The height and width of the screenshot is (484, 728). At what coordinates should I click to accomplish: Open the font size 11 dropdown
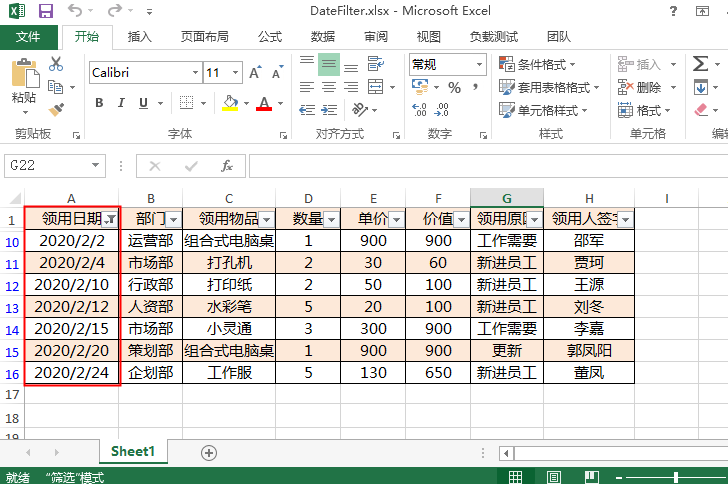[x=235, y=72]
